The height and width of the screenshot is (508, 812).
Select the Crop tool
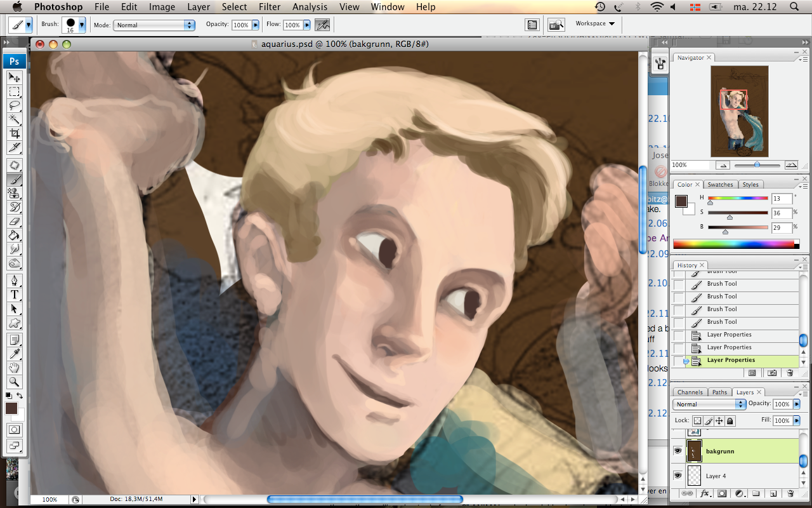pyautogui.click(x=15, y=133)
